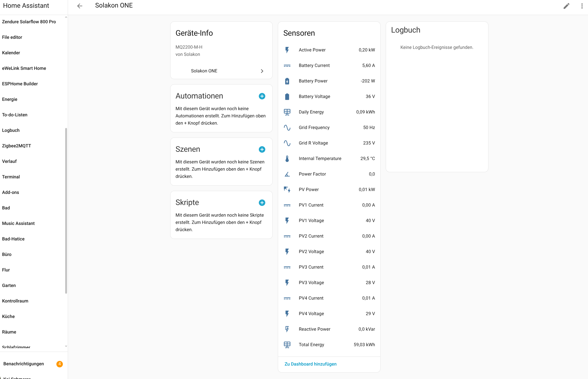
Task: Open Battery Power sensor showing -202 W
Action: (329, 81)
